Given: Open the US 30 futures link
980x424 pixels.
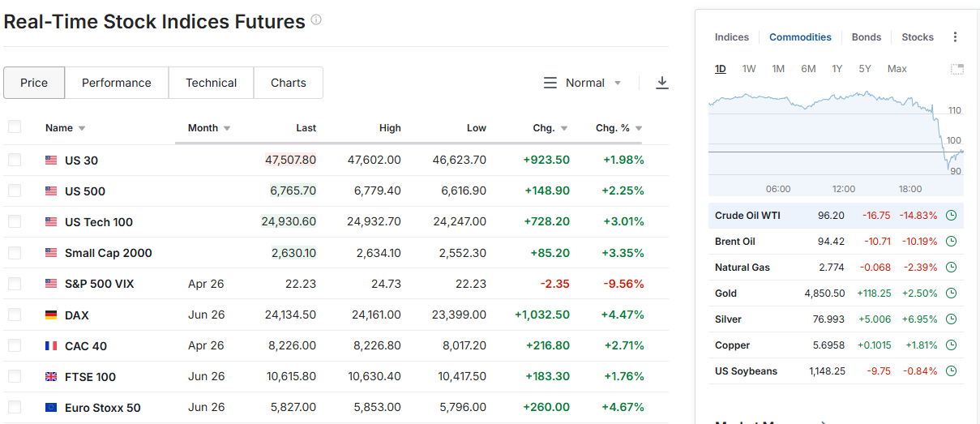Looking at the screenshot, I should 81,161.
